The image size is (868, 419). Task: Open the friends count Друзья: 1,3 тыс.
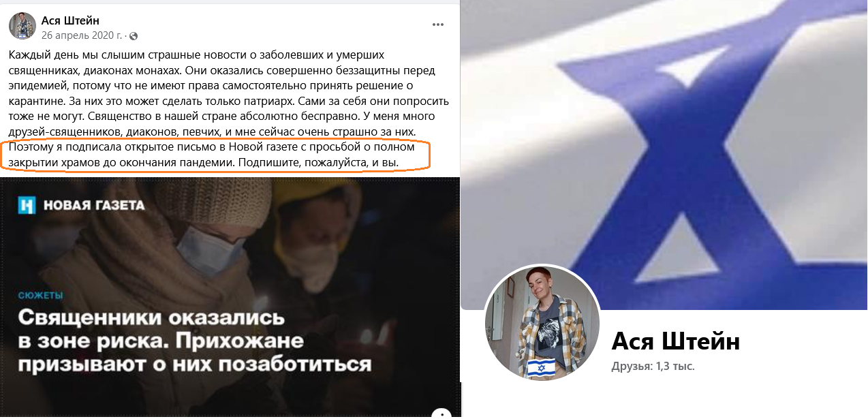pyautogui.click(x=653, y=367)
